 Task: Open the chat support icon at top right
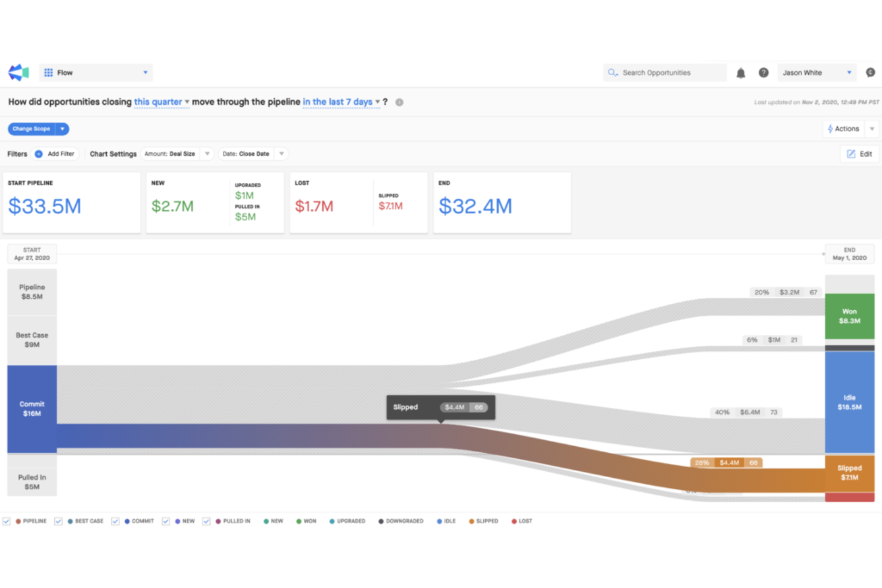point(870,72)
